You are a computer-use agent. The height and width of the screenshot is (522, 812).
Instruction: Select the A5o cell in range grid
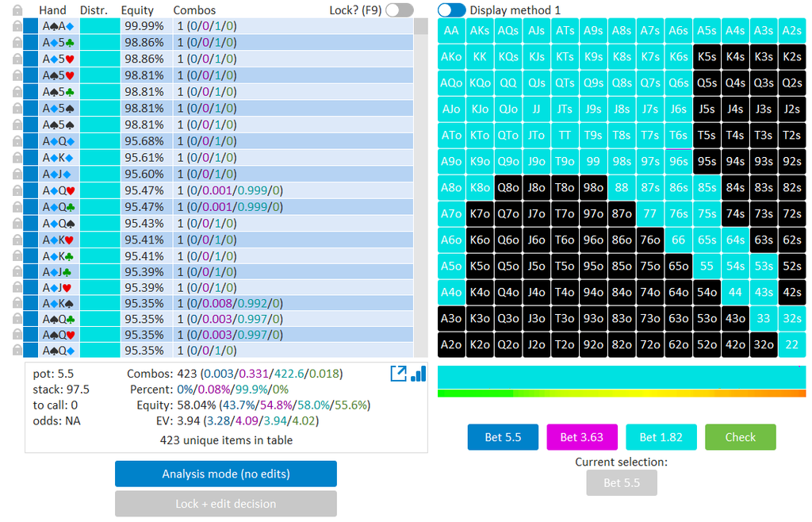pos(451,267)
